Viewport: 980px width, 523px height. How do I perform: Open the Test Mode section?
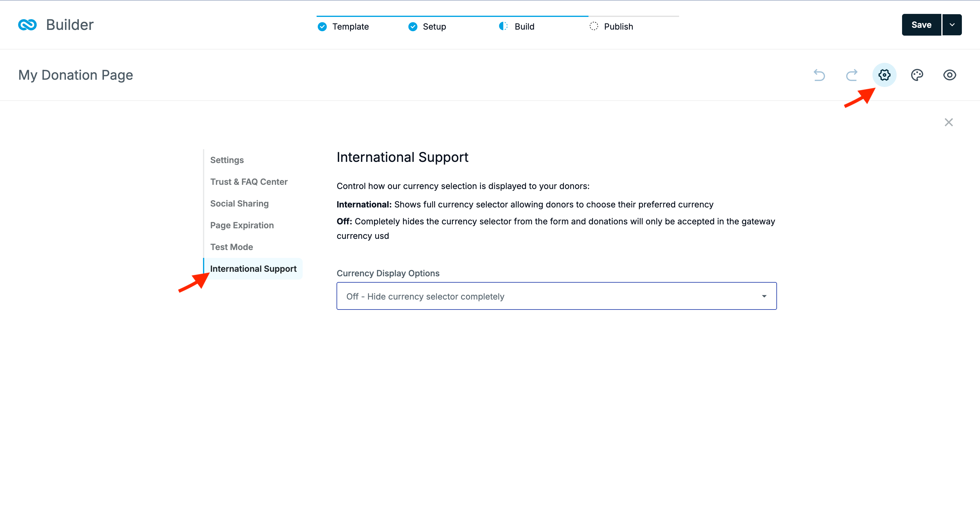(x=232, y=247)
